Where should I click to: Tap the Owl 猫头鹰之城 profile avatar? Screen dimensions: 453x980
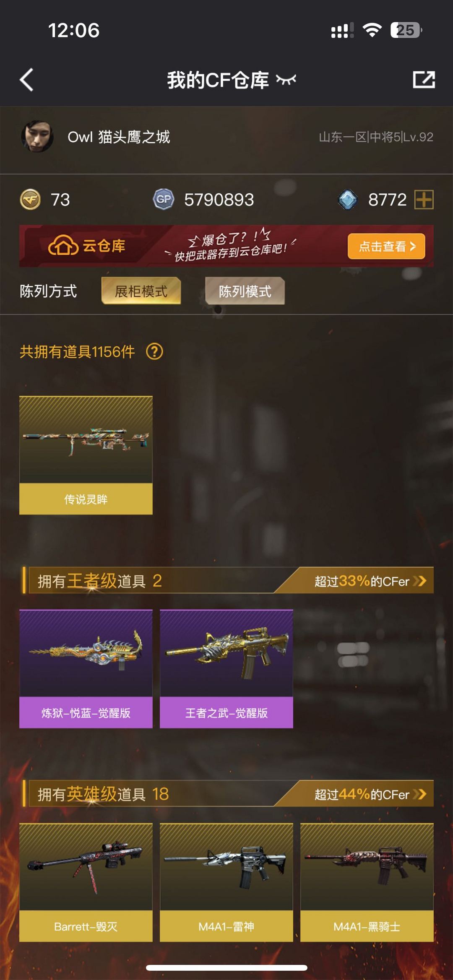pyautogui.click(x=37, y=136)
